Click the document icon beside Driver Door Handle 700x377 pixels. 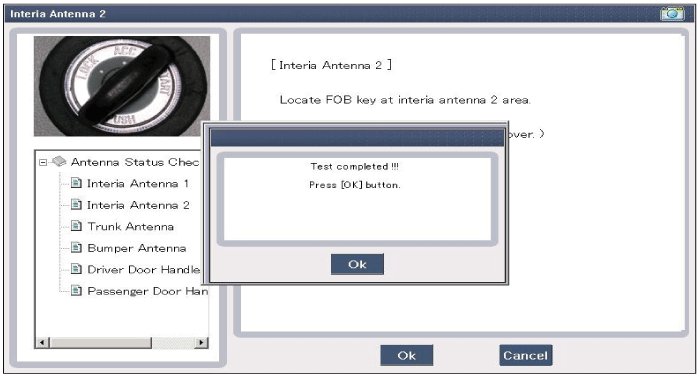77,268
